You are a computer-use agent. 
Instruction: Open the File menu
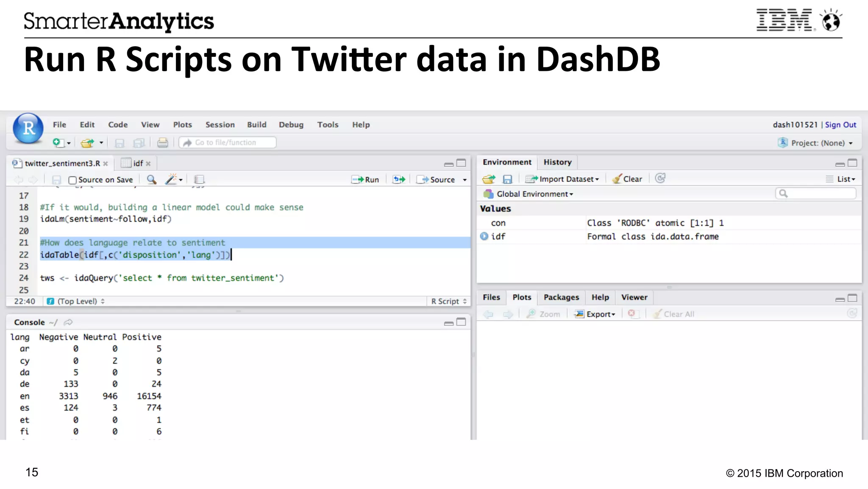pos(59,125)
